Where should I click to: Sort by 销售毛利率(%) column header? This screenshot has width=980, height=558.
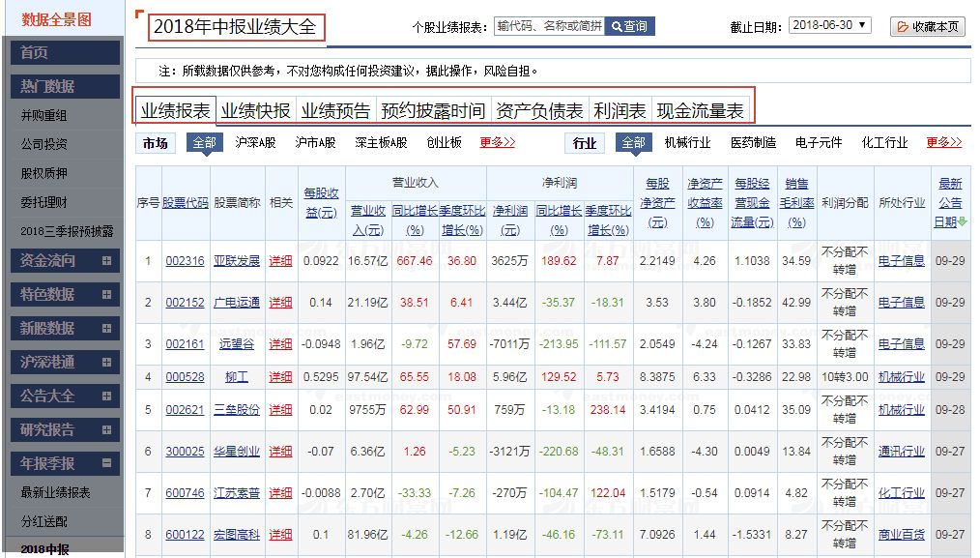tap(796, 203)
